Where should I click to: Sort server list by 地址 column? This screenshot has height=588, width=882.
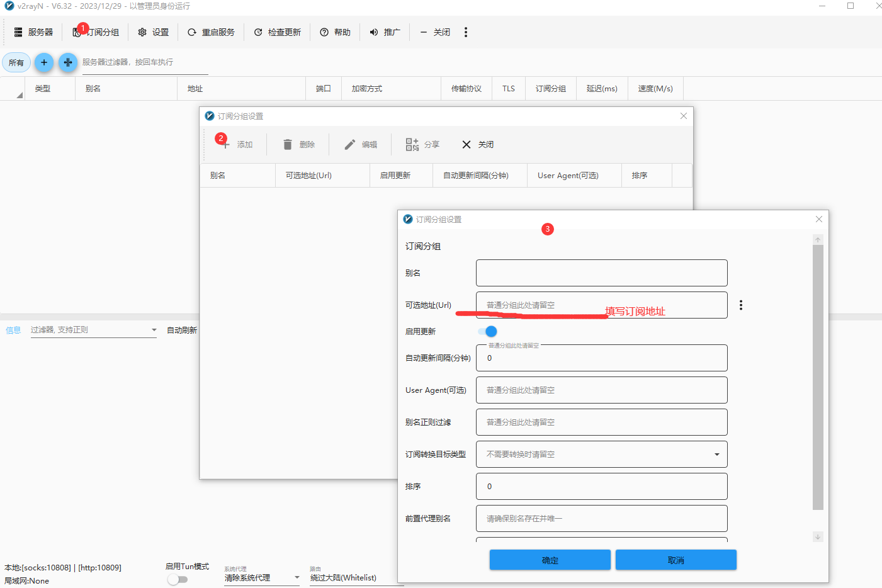click(x=241, y=89)
